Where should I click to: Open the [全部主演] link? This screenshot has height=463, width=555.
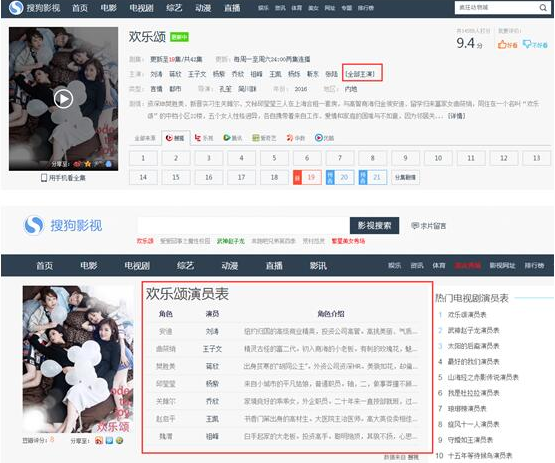point(360,74)
